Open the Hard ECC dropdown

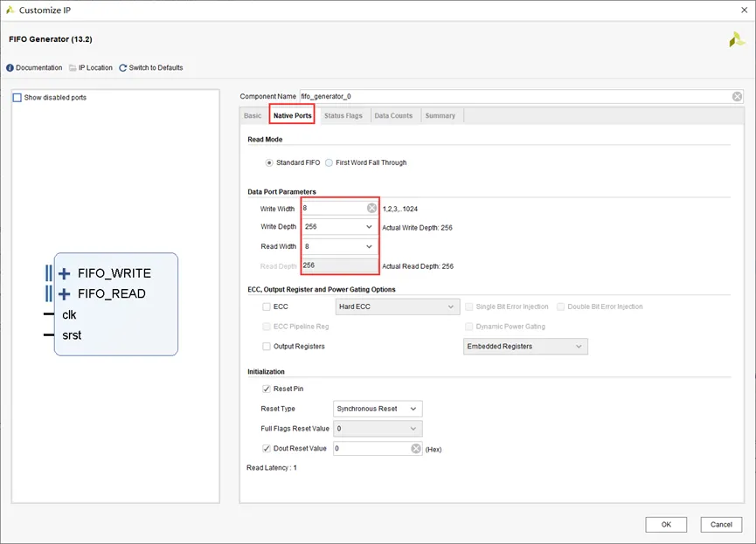point(398,307)
